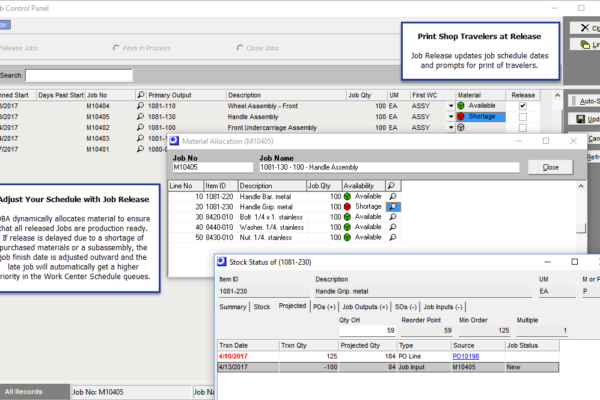This screenshot has width=600, height=400.
Task: Click Availability column header
Action: coord(363,186)
